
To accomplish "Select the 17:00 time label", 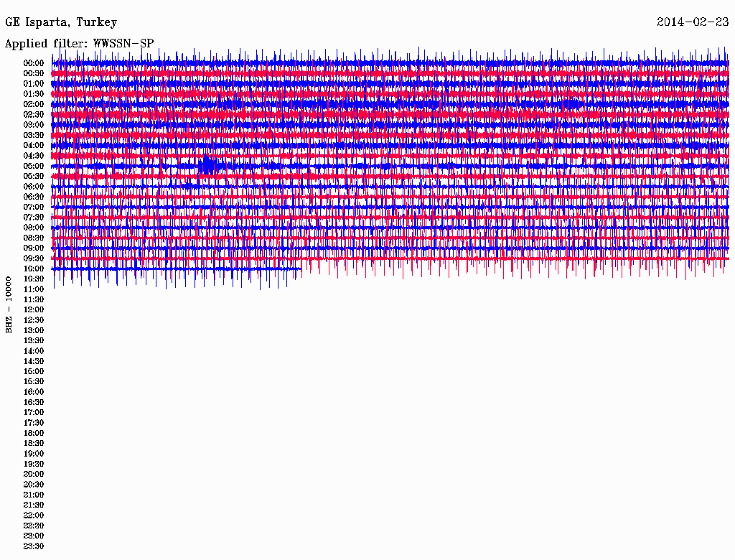I will 34,413.
